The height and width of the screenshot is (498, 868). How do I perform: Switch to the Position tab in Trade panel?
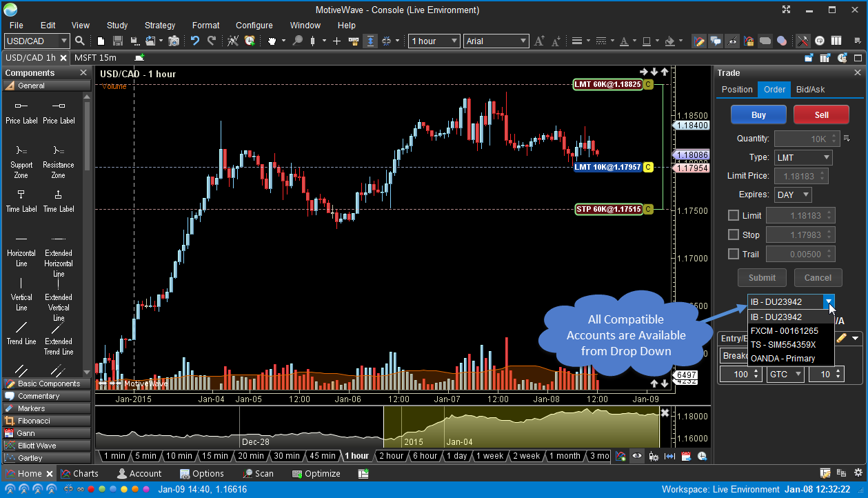pos(737,90)
